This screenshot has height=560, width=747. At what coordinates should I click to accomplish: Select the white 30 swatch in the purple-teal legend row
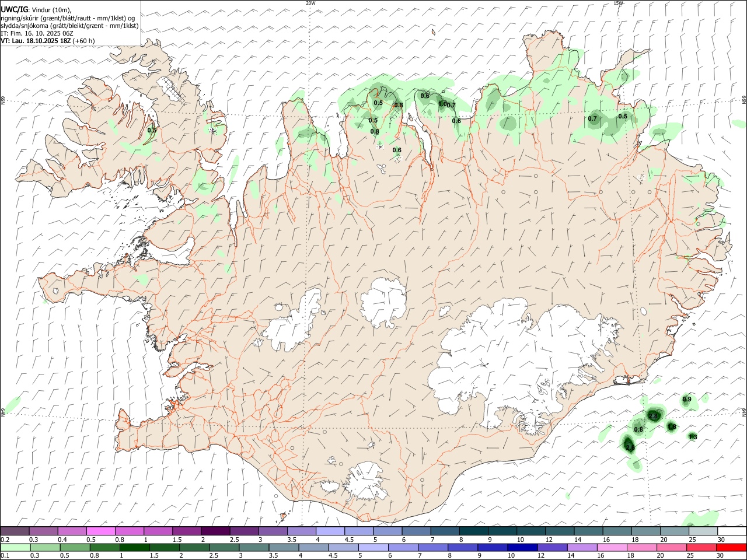tap(732, 531)
